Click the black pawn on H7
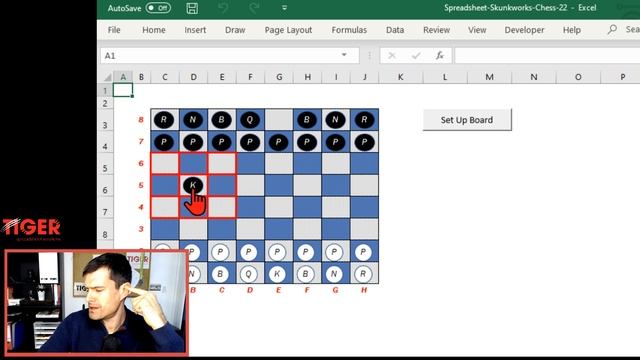Viewport: 640px width, 360px height. tap(364, 142)
